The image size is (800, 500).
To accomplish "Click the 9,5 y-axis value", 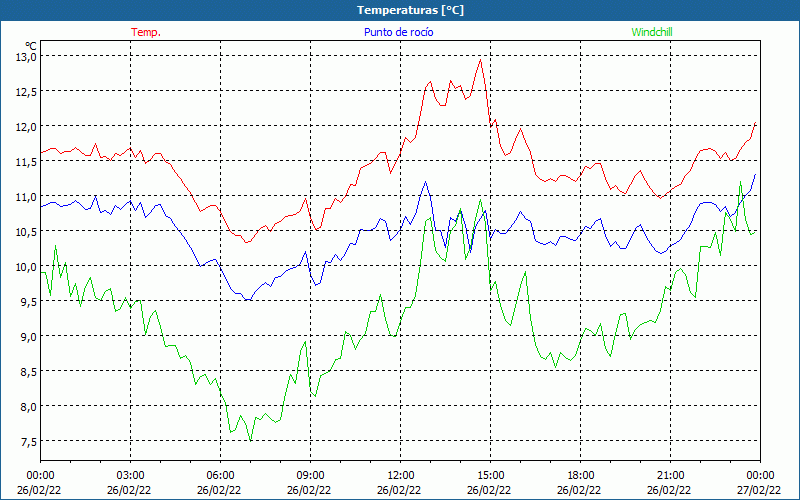I will point(29,302).
